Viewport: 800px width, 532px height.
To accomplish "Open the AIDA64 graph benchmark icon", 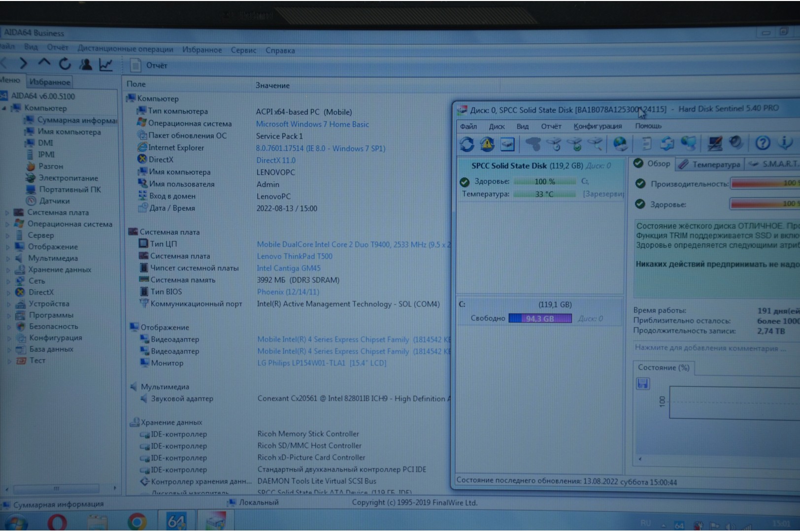I will point(105,65).
